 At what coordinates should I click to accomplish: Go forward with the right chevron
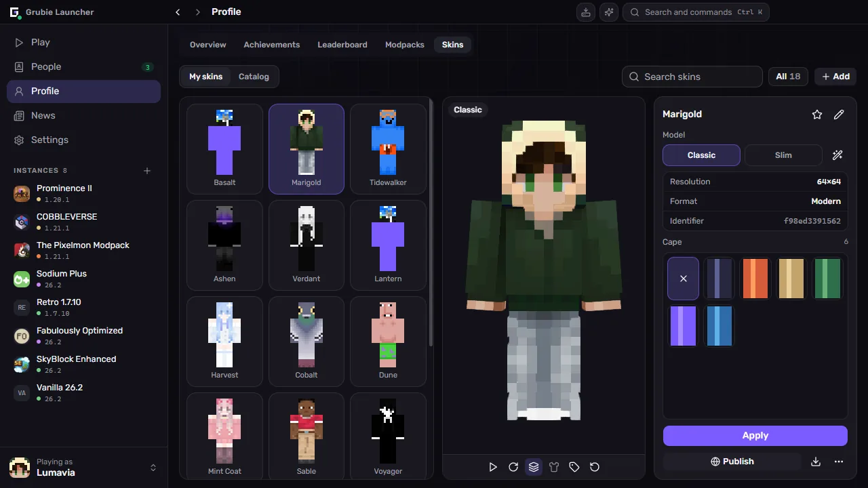point(198,12)
